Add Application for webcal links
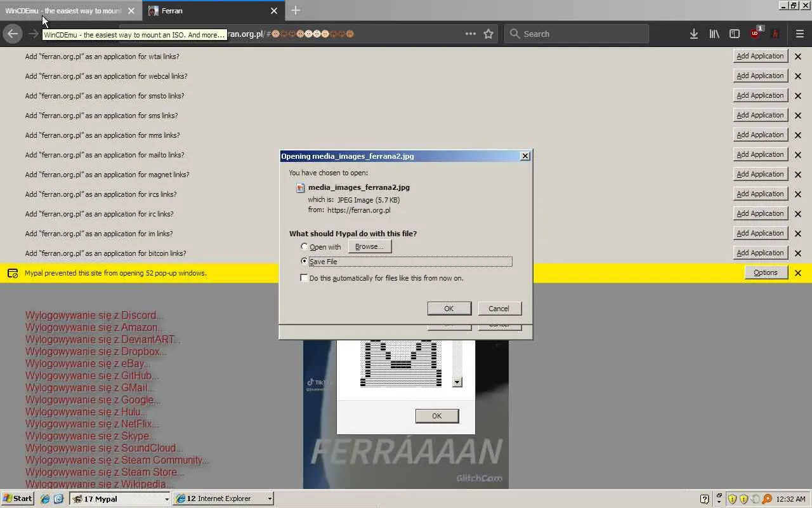The height and width of the screenshot is (508, 812). [x=760, y=76]
